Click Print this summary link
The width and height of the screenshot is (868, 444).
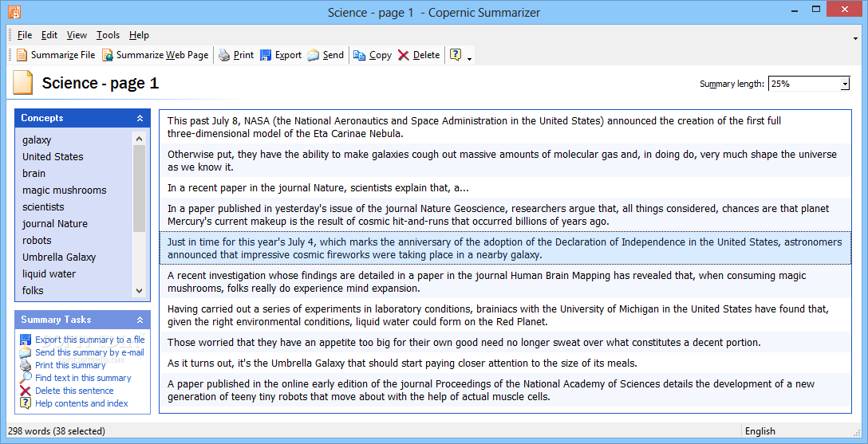70,365
